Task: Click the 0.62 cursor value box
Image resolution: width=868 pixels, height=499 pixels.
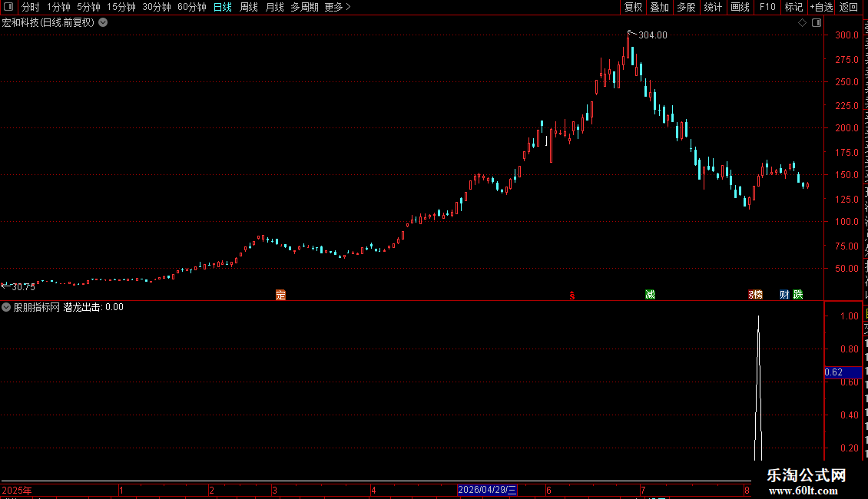Action: pos(843,372)
